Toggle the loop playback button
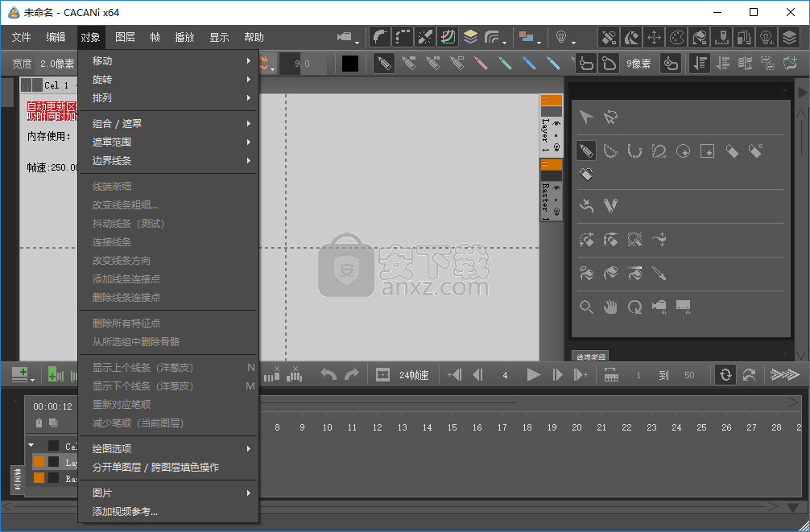This screenshot has height=532, width=810. click(725, 375)
